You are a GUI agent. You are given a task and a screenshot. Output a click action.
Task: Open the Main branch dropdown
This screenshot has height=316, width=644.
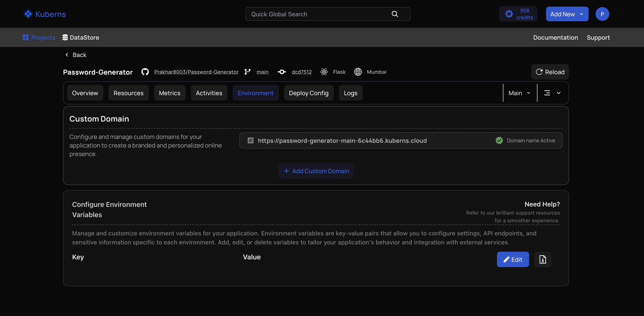519,93
